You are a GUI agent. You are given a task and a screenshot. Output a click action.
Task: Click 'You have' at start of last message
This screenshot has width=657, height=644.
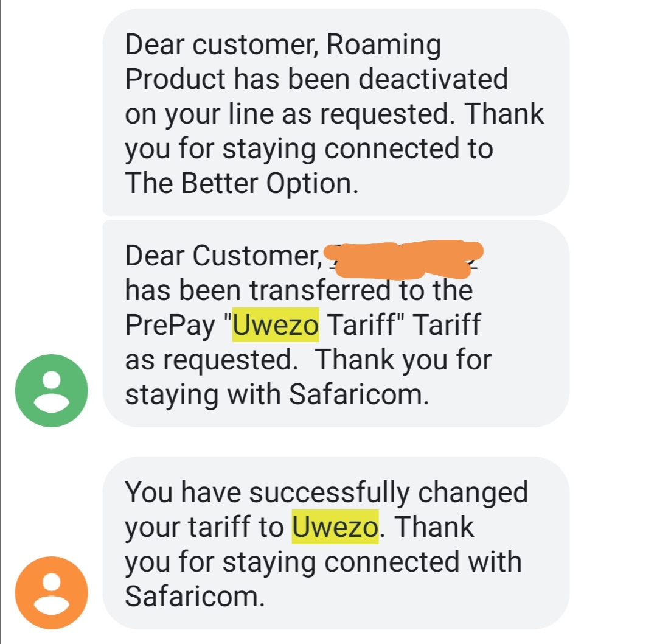182,492
